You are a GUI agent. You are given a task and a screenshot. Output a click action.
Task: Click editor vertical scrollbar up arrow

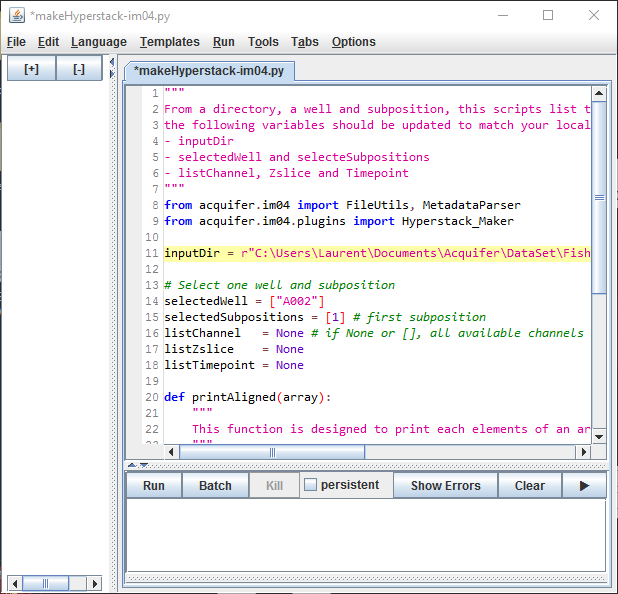[599, 93]
